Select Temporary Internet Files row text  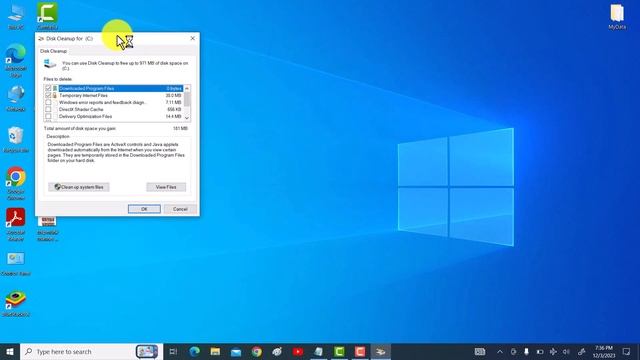[x=83, y=95]
